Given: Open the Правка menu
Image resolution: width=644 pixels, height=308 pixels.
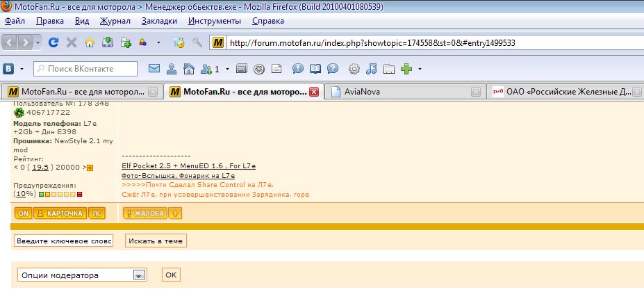Looking at the screenshot, I should coord(50,21).
